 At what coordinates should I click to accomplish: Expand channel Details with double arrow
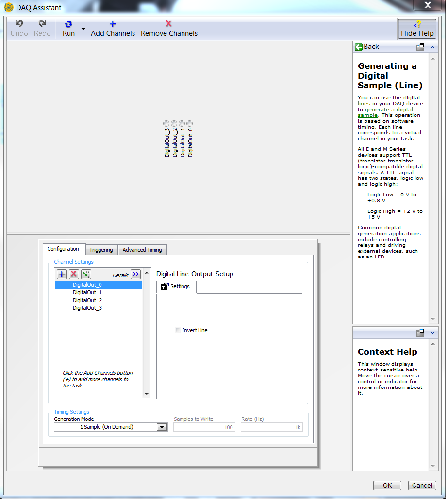pyautogui.click(x=136, y=274)
